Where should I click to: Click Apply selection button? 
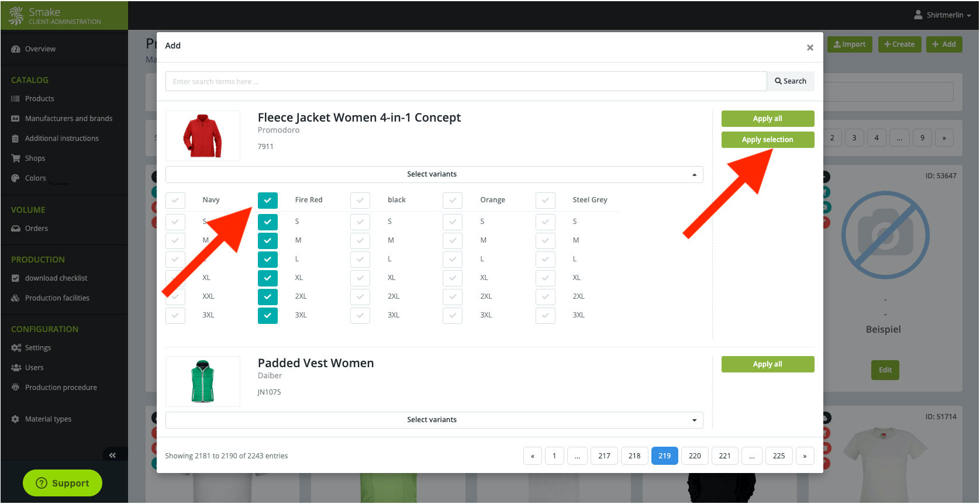[768, 140]
